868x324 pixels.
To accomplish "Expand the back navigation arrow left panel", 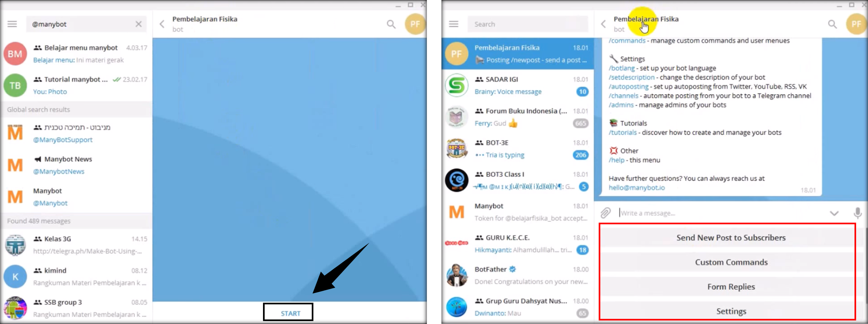I will tap(163, 24).
